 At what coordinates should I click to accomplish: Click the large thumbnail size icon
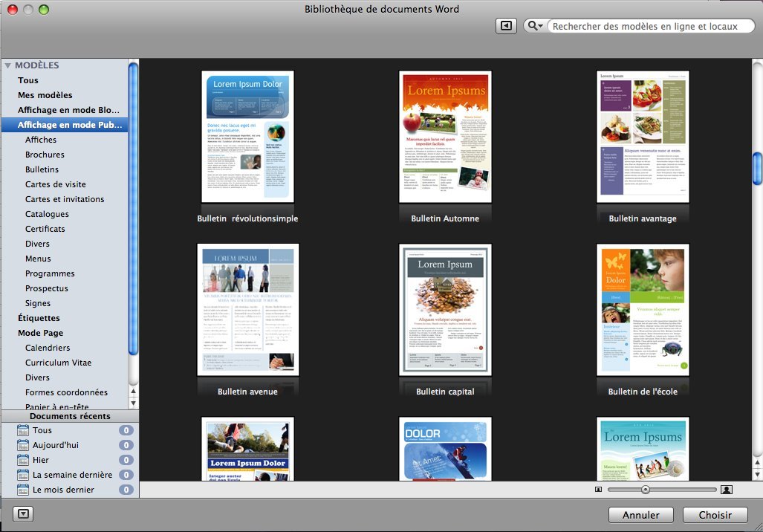727,490
